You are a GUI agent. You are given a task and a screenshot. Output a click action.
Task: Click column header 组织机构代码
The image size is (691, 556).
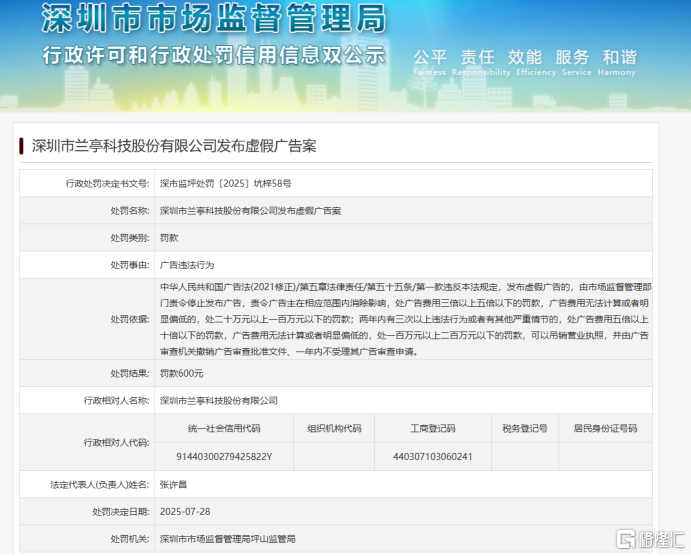[x=334, y=428]
